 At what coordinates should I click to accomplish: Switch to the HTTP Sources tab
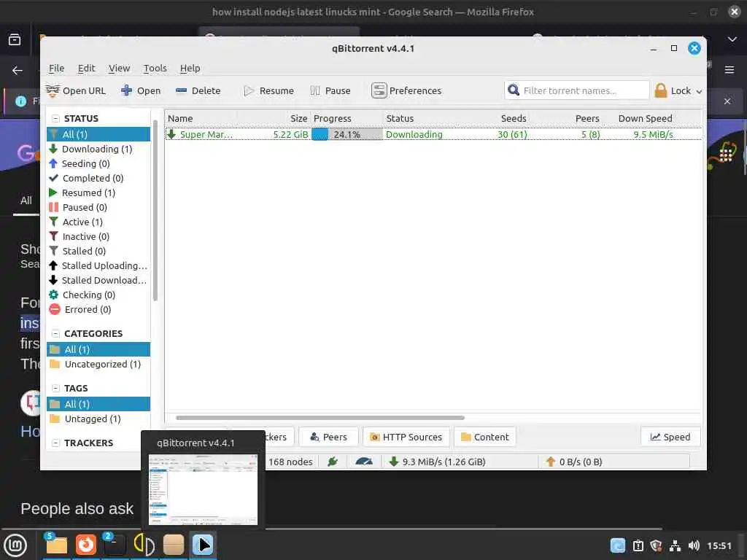[406, 437]
